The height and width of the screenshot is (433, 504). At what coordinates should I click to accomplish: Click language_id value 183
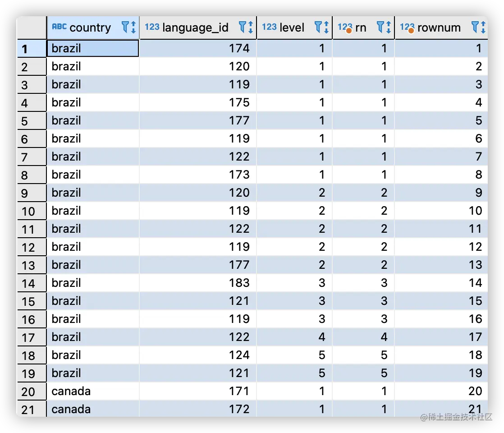pos(239,283)
